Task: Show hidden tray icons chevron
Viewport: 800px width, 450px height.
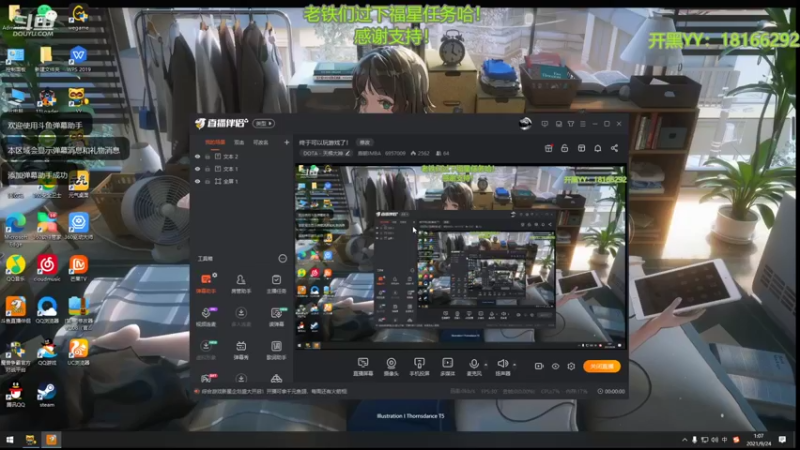Action: pos(684,440)
